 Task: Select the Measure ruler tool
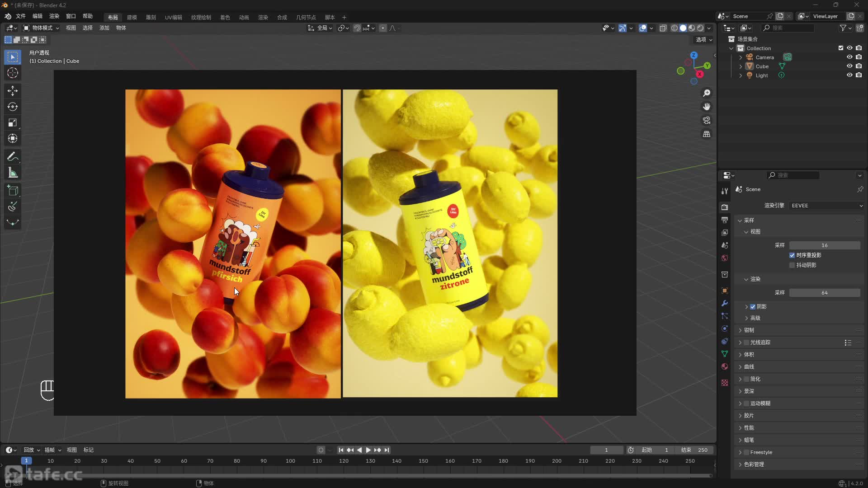[13, 173]
